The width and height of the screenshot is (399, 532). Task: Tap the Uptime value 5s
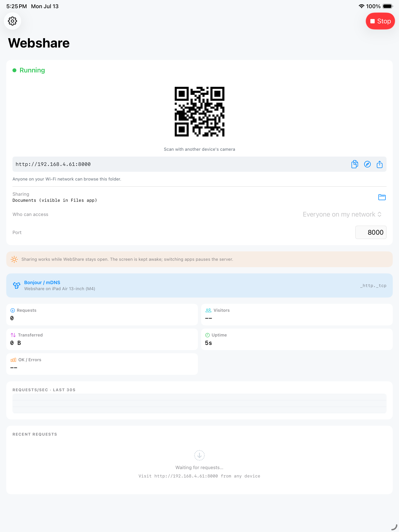click(x=208, y=343)
